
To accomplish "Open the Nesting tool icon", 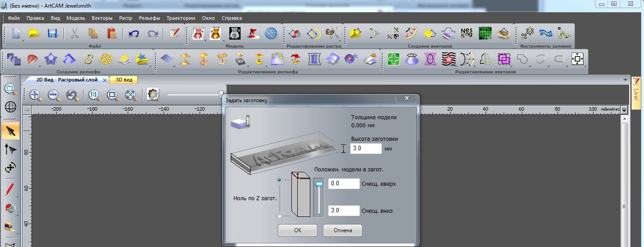I will (x=466, y=33).
